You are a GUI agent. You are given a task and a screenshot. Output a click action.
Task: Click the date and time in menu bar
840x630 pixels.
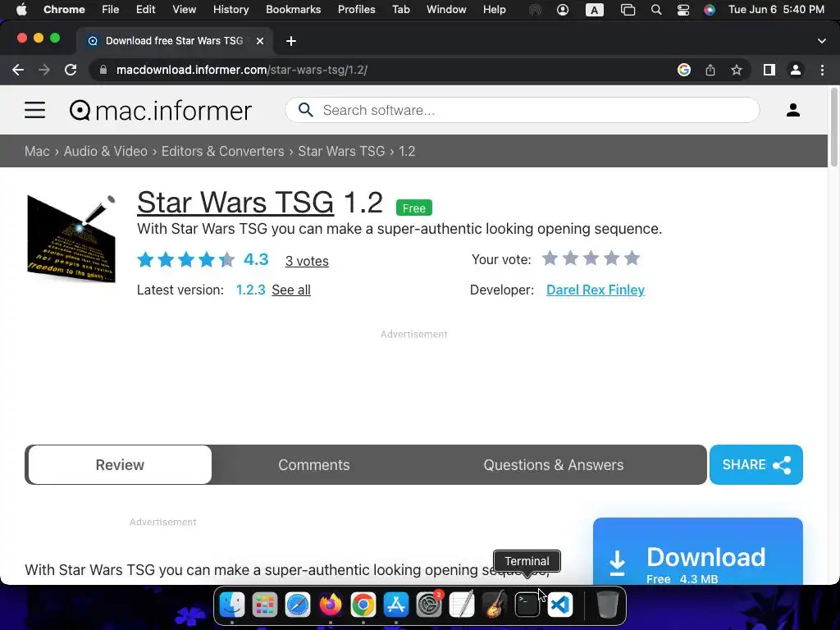pyautogui.click(x=776, y=9)
